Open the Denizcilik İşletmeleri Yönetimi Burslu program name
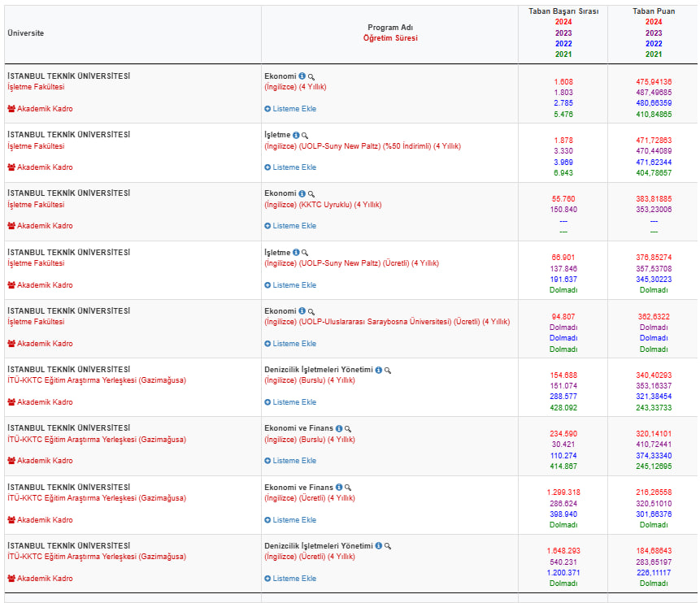Viewport: 700px width, 603px height. (x=318, y=369)
